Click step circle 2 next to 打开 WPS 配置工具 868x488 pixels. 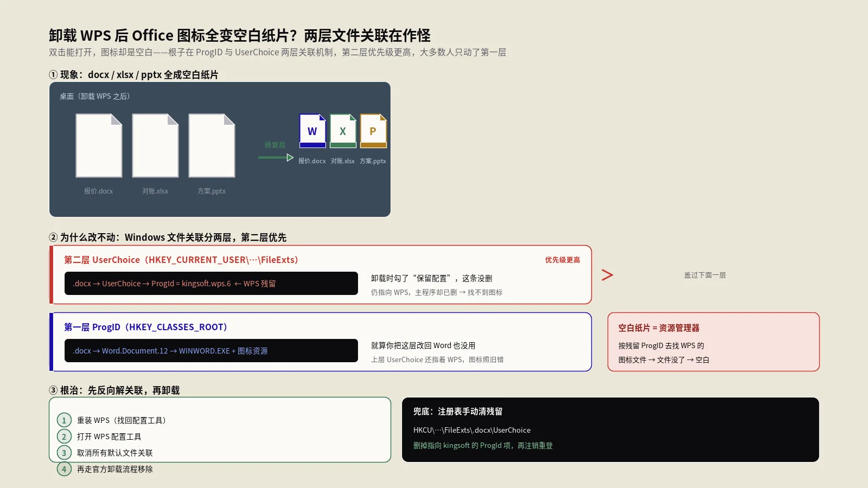(64, 436)
